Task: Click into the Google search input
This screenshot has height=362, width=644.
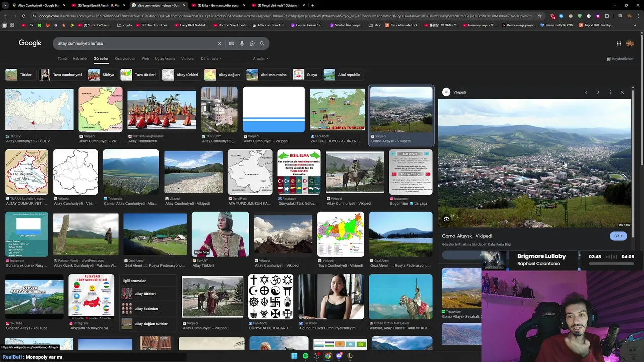Action: pos(136,43)
